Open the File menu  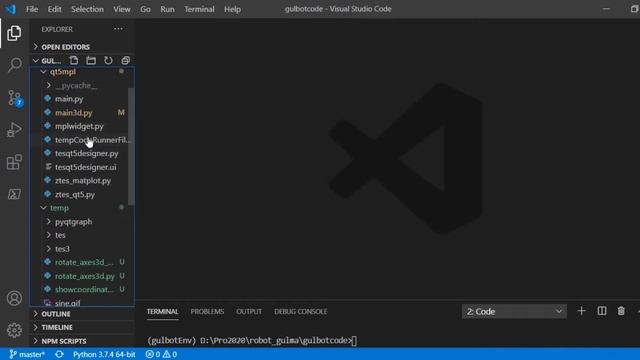[32, 9]
